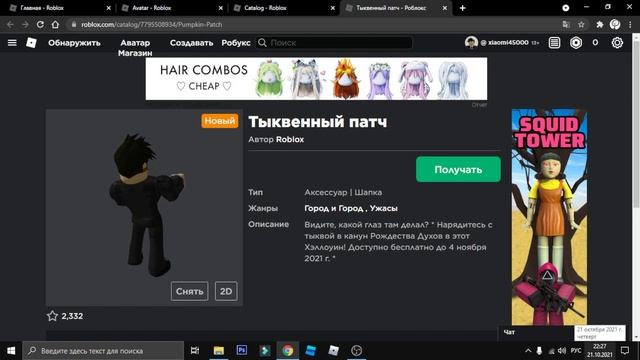Toggle the 2D view of the avatar preview

point(226,291)
